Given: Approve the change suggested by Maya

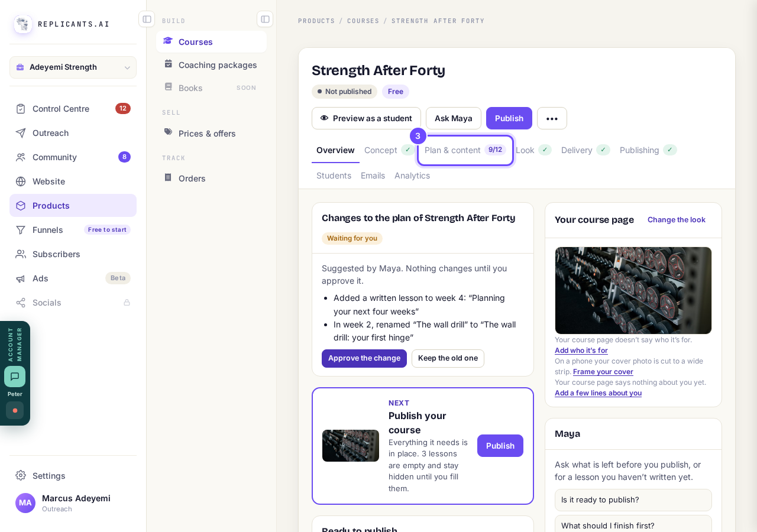Looking at the screenshot, I should click(364, 358).
